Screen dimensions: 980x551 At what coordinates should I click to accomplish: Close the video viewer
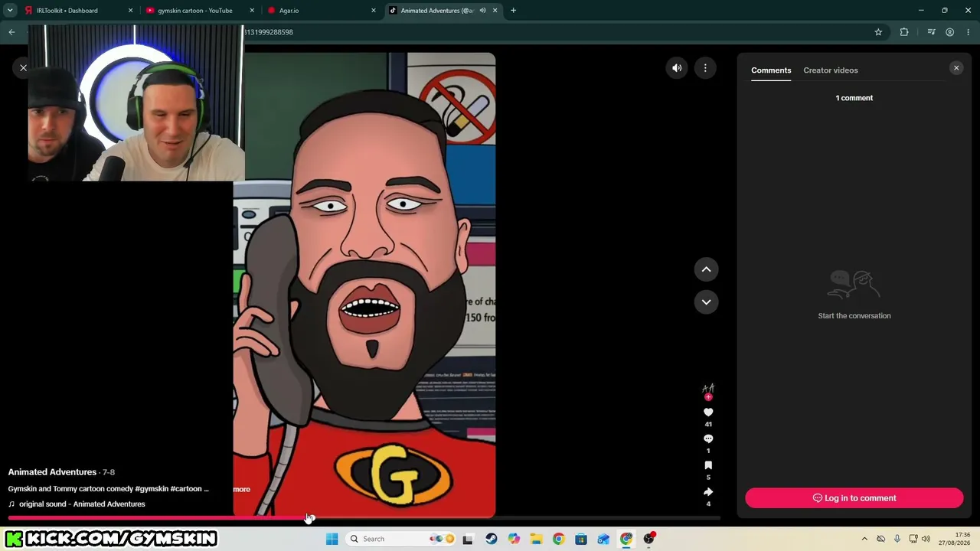point(23,68)
